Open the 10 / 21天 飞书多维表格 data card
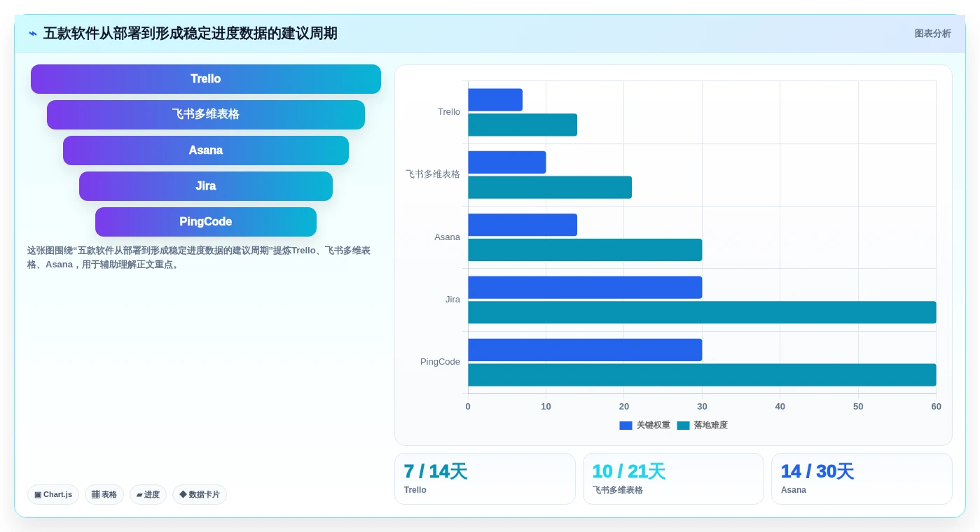This screenshot has width=980, height=532. point(673,479)
